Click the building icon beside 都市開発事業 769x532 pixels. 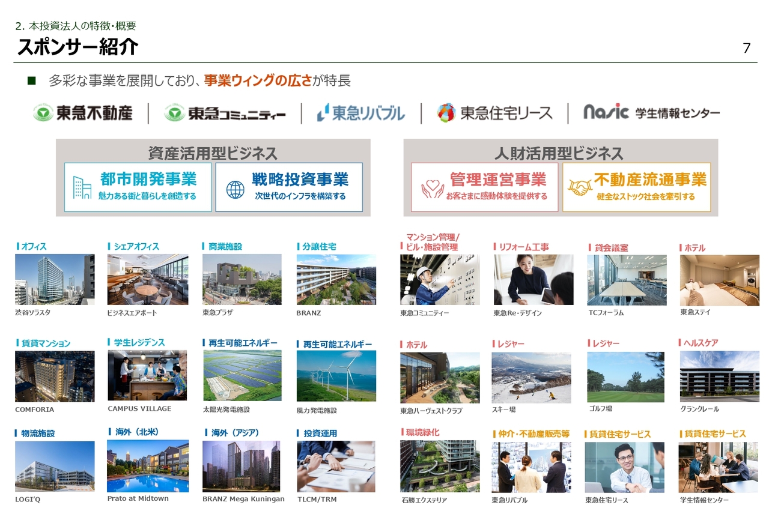(x=82, y=188)
